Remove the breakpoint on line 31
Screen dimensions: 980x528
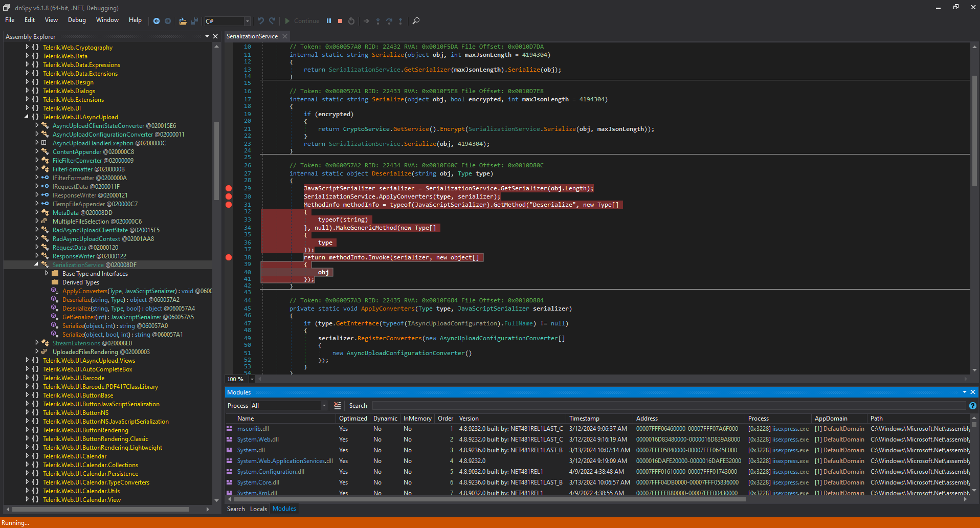pos(229,205)
